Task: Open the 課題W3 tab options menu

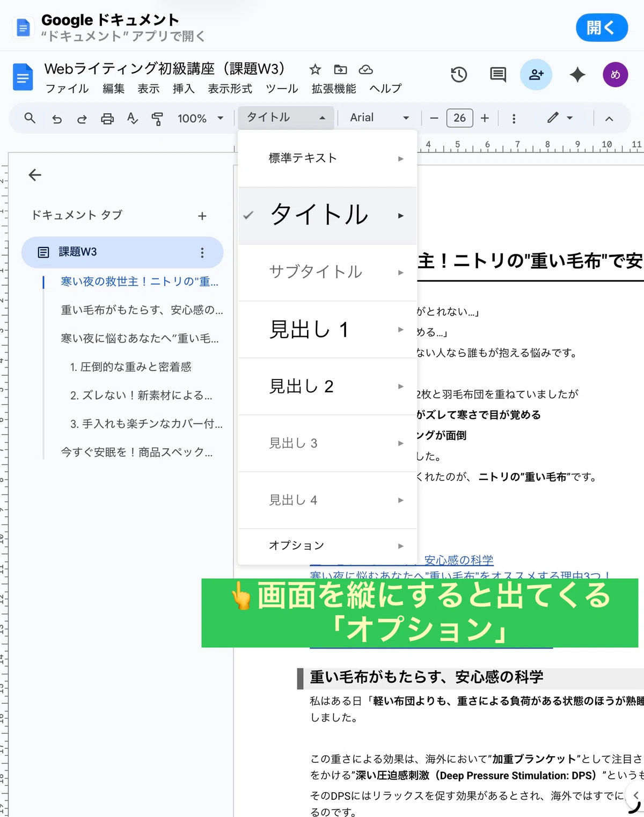Action: 202,252
